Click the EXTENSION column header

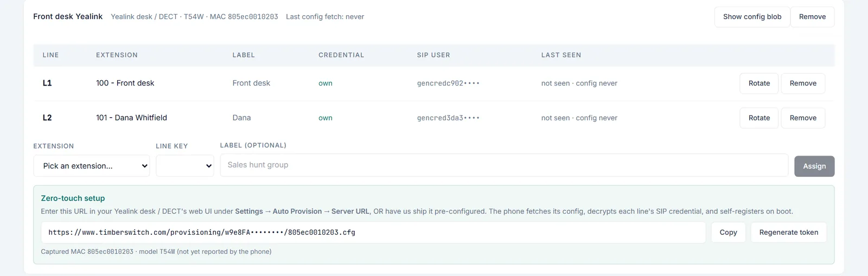coord(117,55)
